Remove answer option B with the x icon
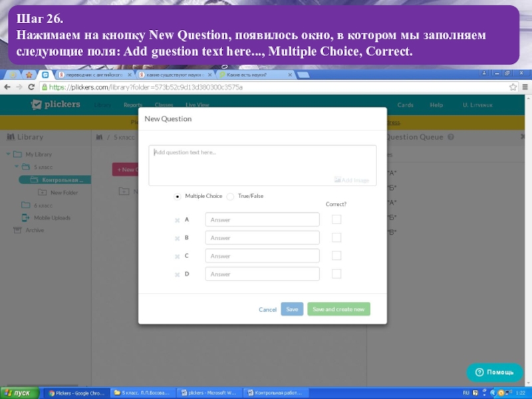The image size is (532, 399). pos(177,238)
